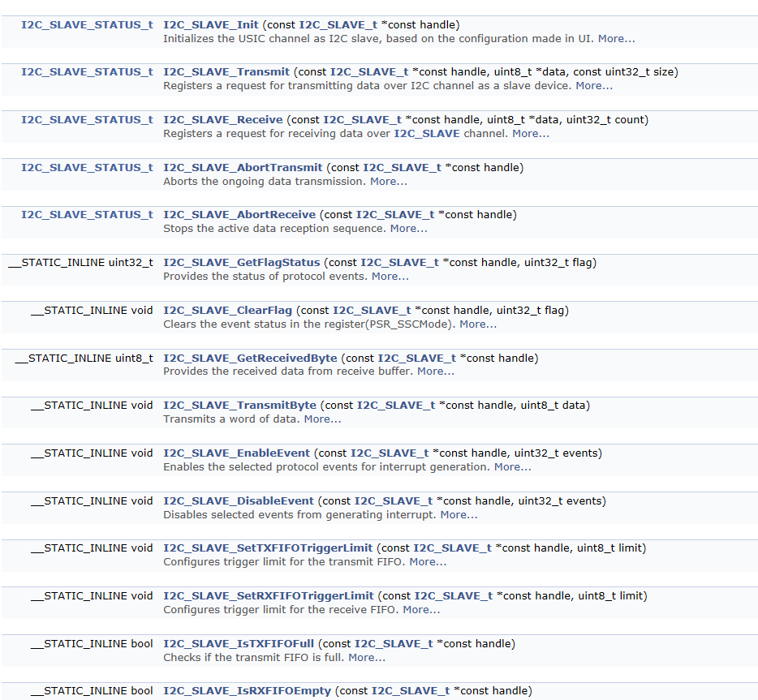Click More after 'Initializes the USIC channel' description
Viewport: 758px width, 700px height.
(x=615, y=38)
